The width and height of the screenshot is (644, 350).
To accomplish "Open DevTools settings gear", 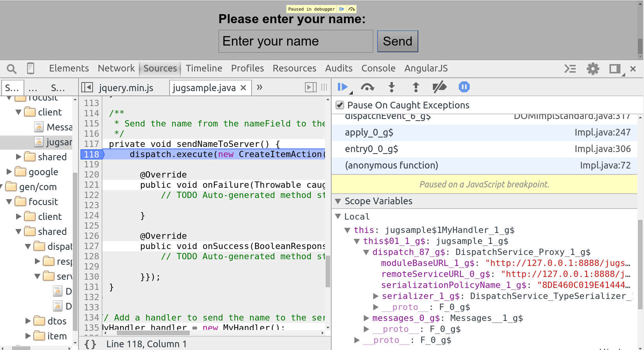I will click(593, 69).
